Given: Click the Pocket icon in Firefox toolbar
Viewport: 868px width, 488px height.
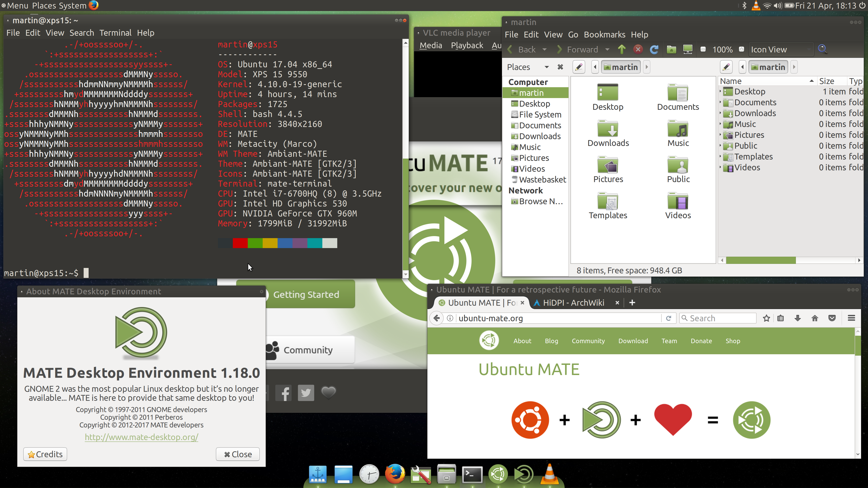Looking at the screenshot, I should [x=832, y=318].
